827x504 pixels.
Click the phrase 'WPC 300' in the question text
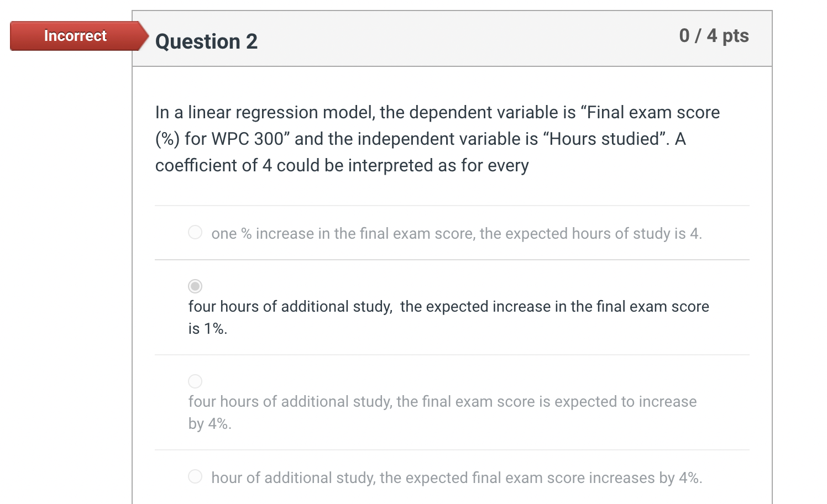(245, 139)
